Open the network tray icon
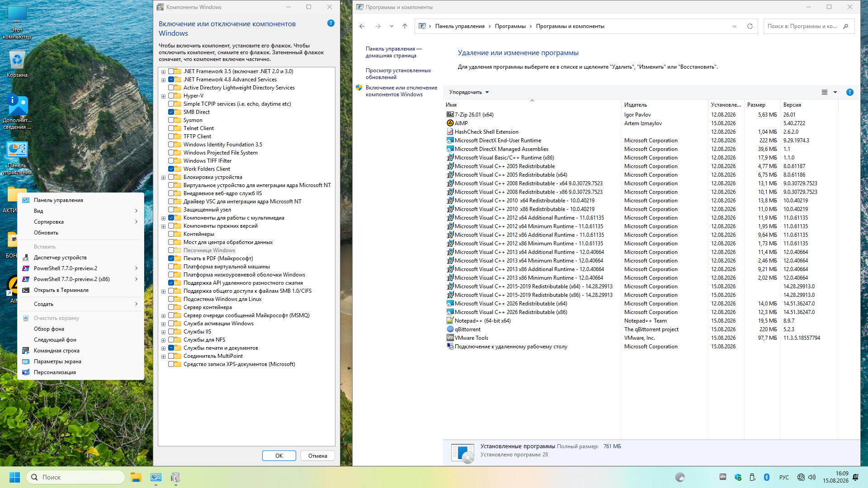The image size is (868, 488). 801,477
